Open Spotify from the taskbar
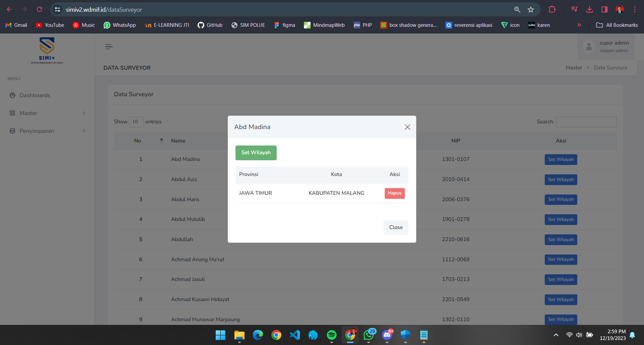The image size is (644, 345). [x=331, y=335]
